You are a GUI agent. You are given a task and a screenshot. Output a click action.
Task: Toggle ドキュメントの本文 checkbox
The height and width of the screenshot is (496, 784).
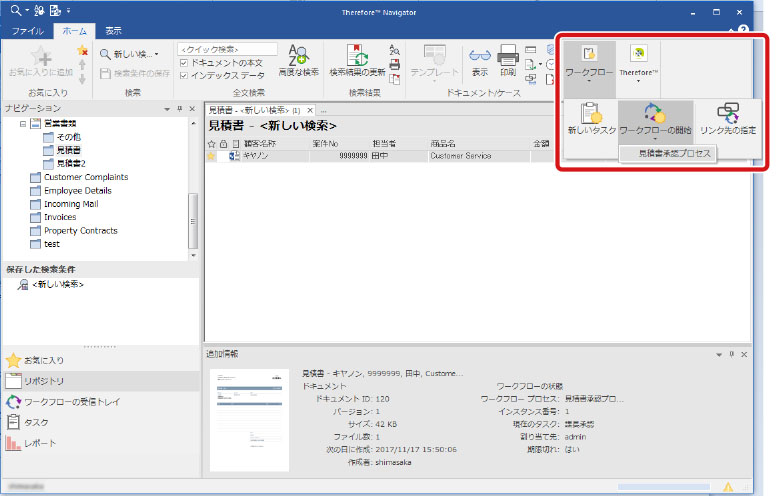(x=183, y=63)
